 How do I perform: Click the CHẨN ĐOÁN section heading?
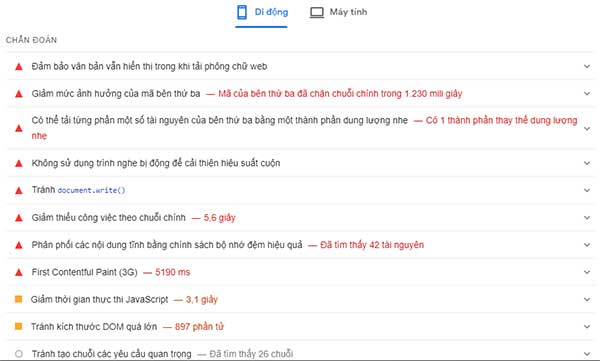click(31, 40)
